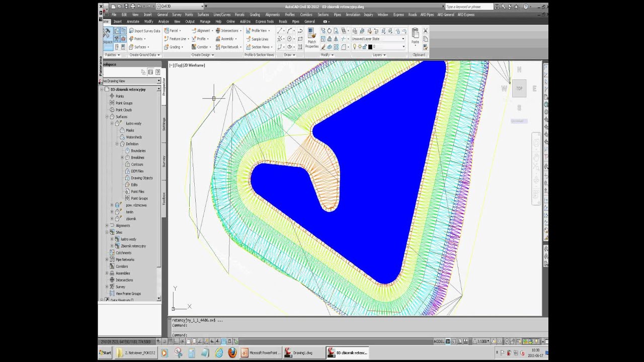Select Watersheds under lustro wody

[134, 137]
